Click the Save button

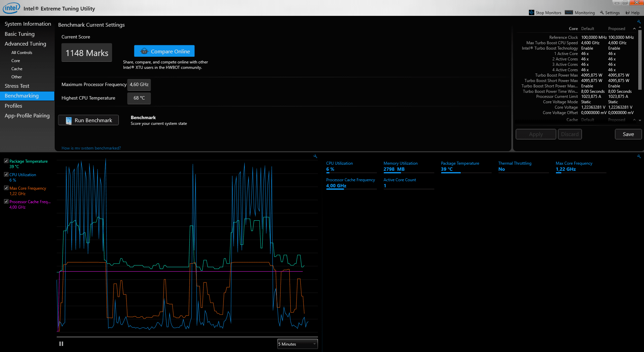(x=628, y=134)
